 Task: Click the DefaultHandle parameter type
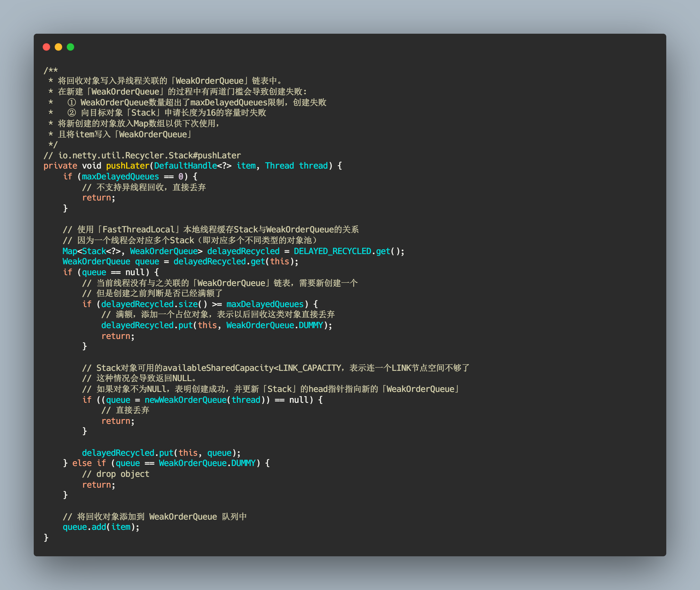click(185, 166)
